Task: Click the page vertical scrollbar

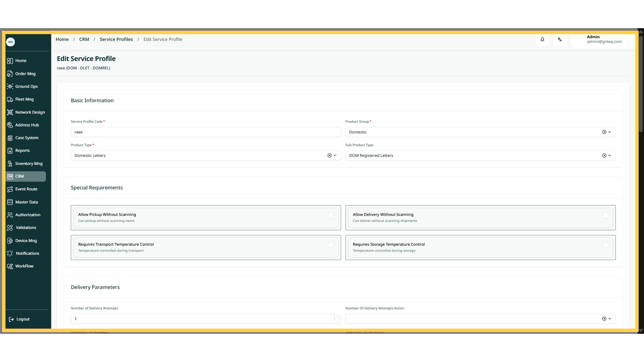Action: coord(641,84)
